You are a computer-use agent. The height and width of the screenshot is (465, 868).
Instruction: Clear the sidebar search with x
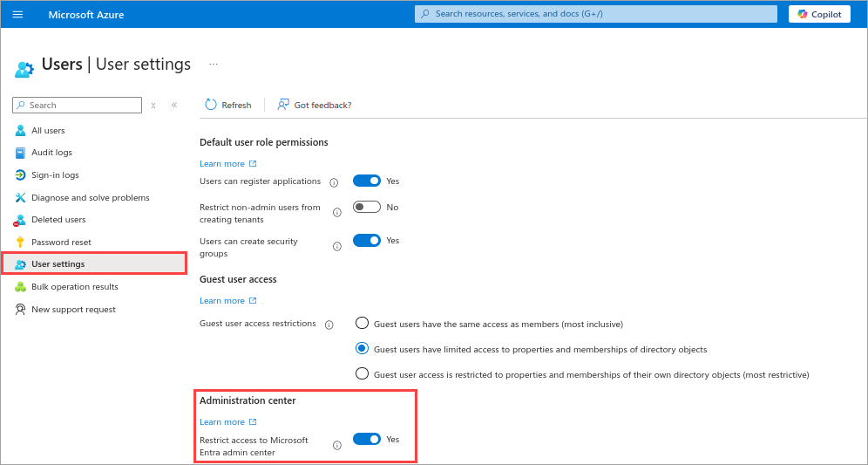coord(153,106)
